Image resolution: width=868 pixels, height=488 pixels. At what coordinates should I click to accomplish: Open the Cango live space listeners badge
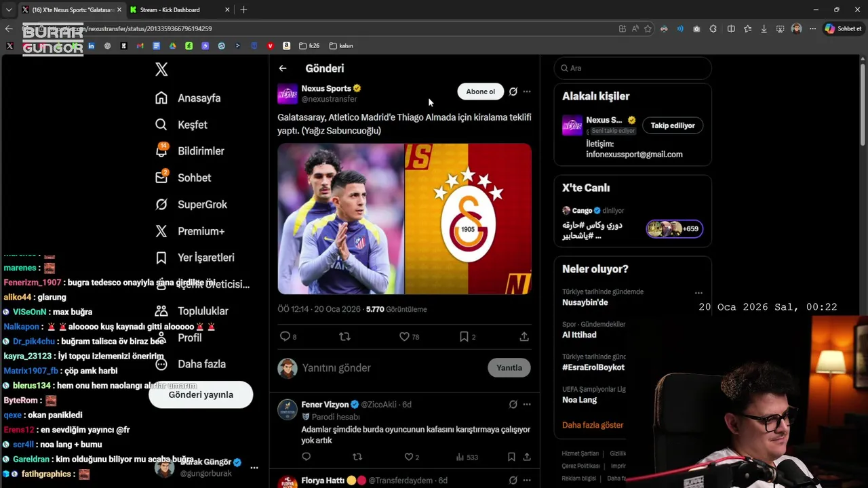(x=674, y=229)
